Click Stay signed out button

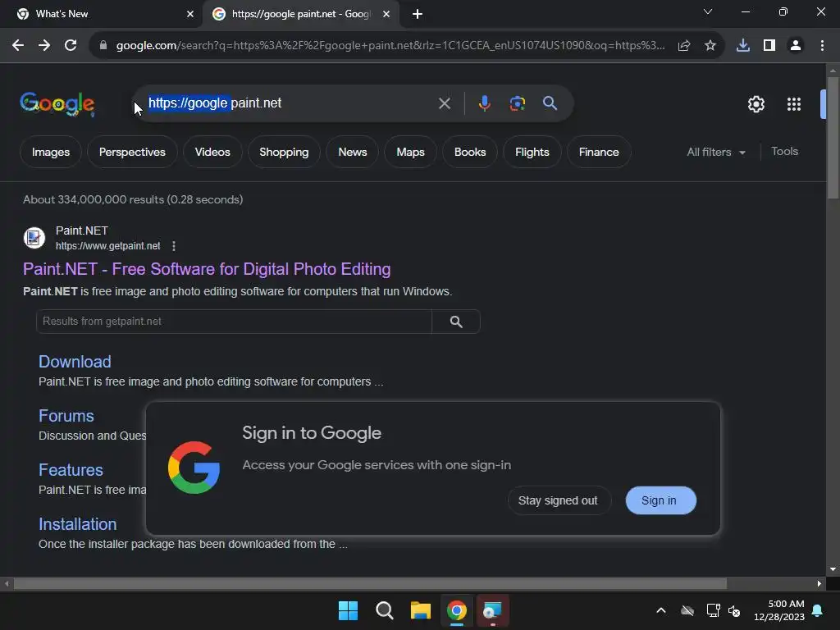558,500
